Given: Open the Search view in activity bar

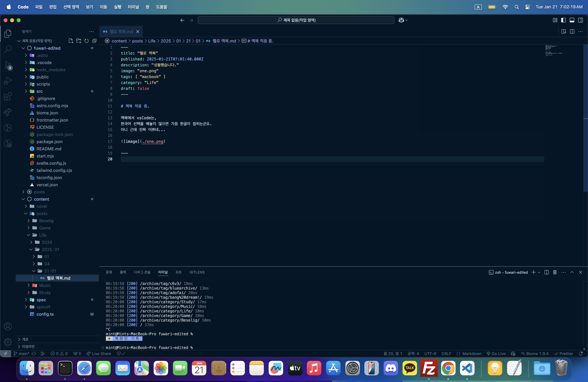Looking at the screenshot, I should 8,49.
